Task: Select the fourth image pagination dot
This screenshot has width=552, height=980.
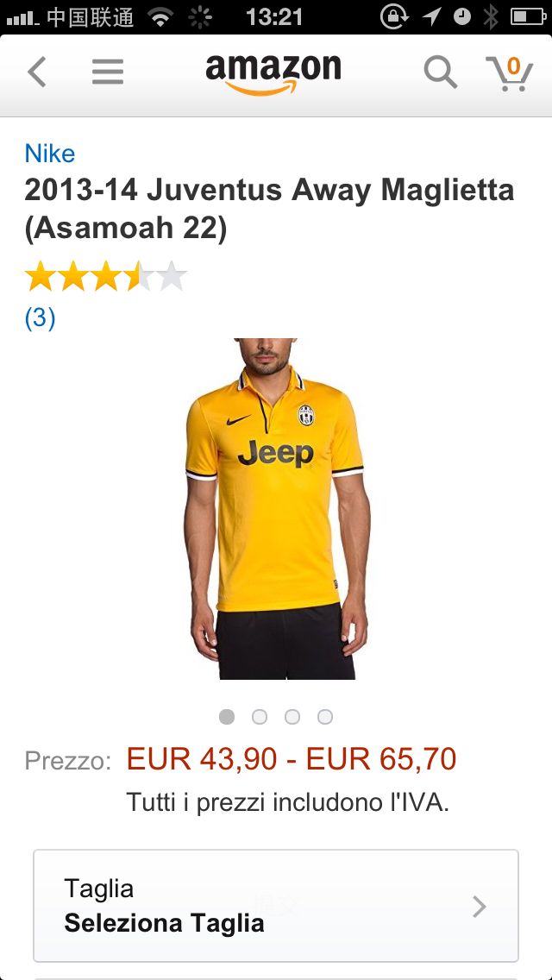Action: click(x=324, y=717)
